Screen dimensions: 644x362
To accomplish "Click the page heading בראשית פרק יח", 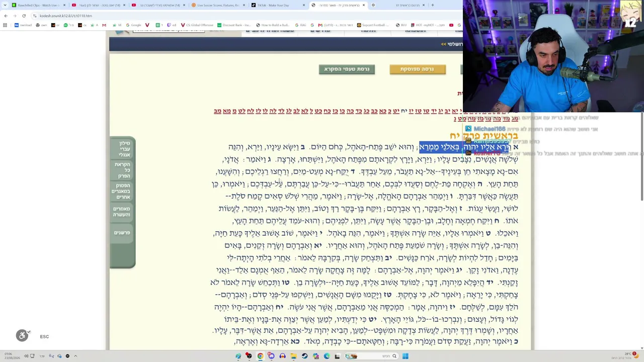I will (484, 136).
